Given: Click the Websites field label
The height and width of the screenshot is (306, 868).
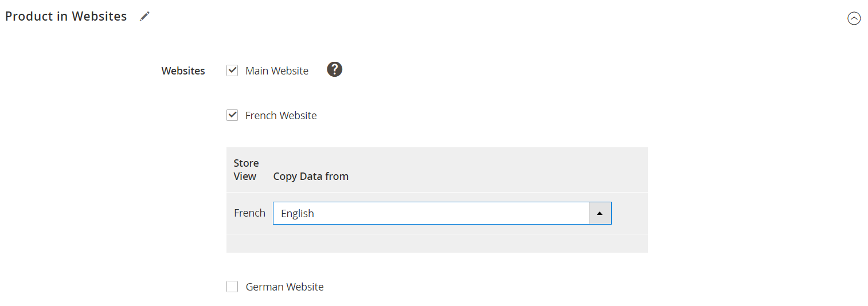Looking at the screenshot, I should pos(183,70).
